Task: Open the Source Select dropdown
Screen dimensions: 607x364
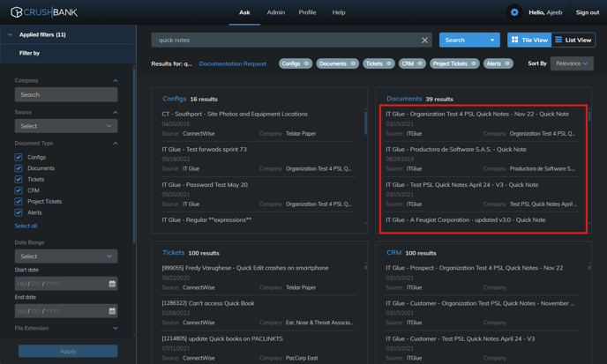Action: click(x=66, y=126)
